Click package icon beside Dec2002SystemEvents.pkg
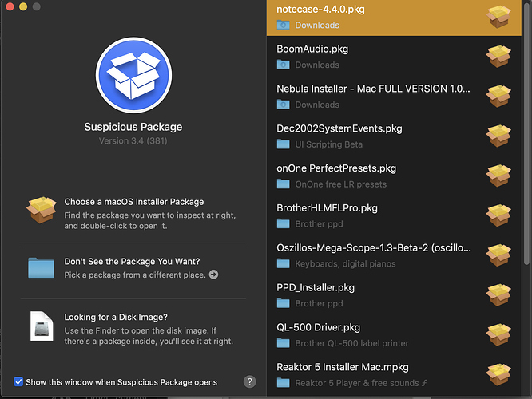Screen dimensions: 532x399 coord(498,136)
